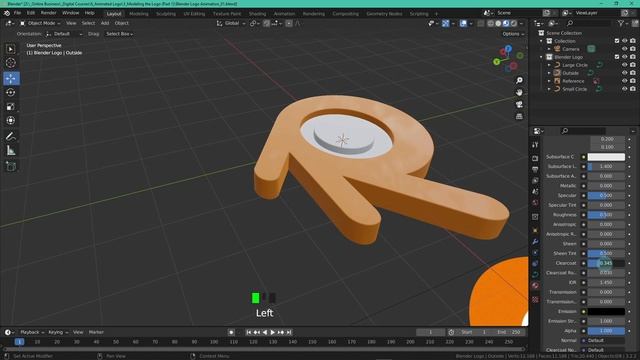Switch perspective/orthographic with grid icon
The image size is (640, 360).
(x=519, y=116)
